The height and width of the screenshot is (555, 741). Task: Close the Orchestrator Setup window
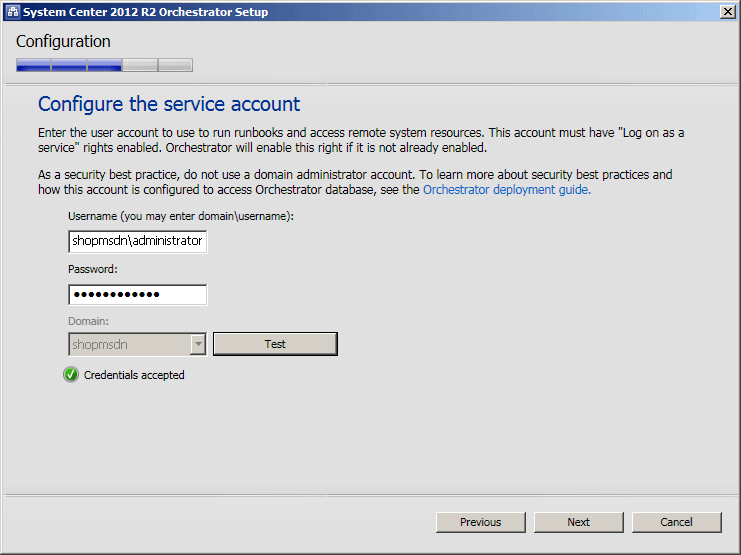[727, 12]
